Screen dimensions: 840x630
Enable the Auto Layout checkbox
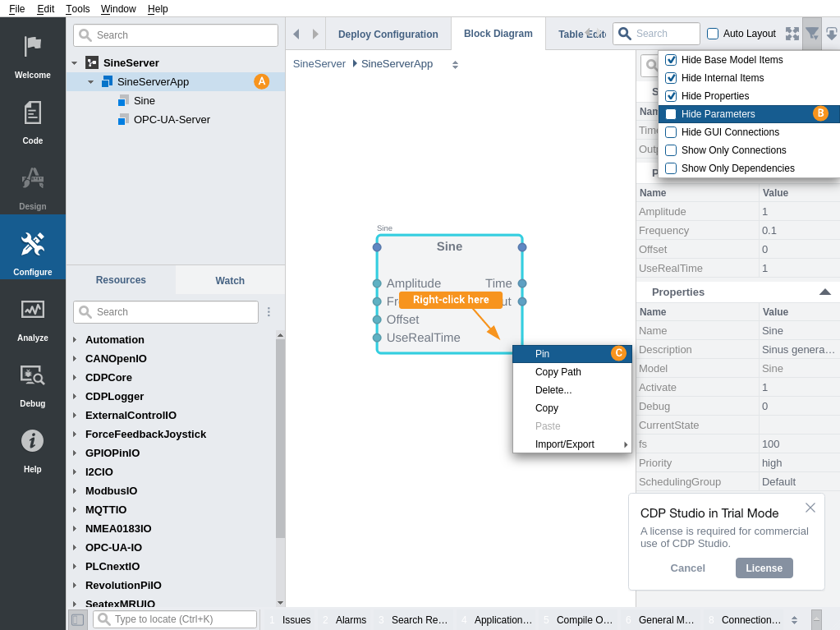(x=713, y=34)
